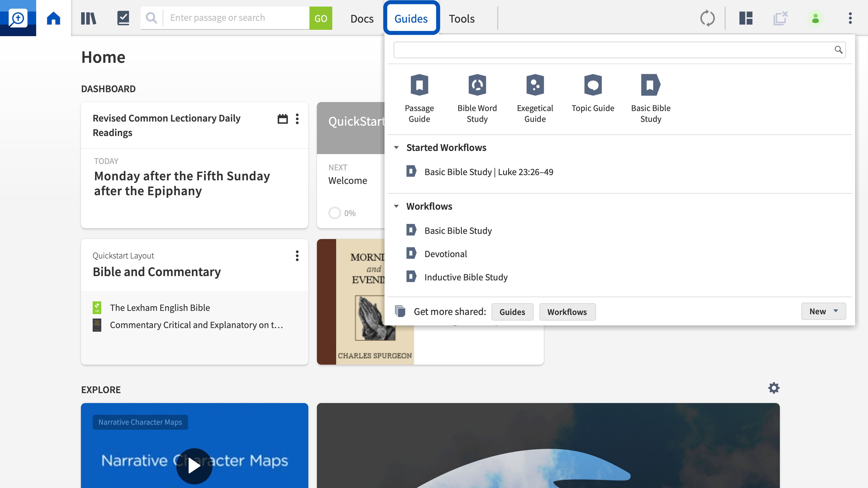868x488 pixels.
Task: Click the Lexham English Bible cover icon
Action: (97, 307)
